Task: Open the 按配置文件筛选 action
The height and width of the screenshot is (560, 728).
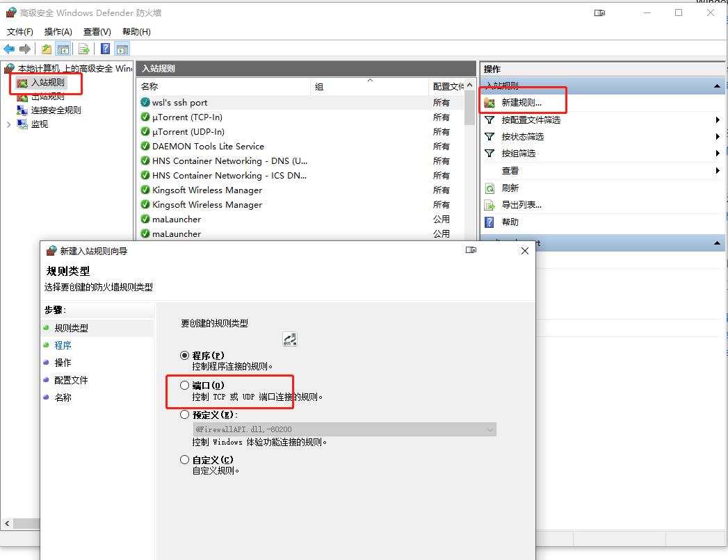Action: pyautogui.click(x=531, y=120)
